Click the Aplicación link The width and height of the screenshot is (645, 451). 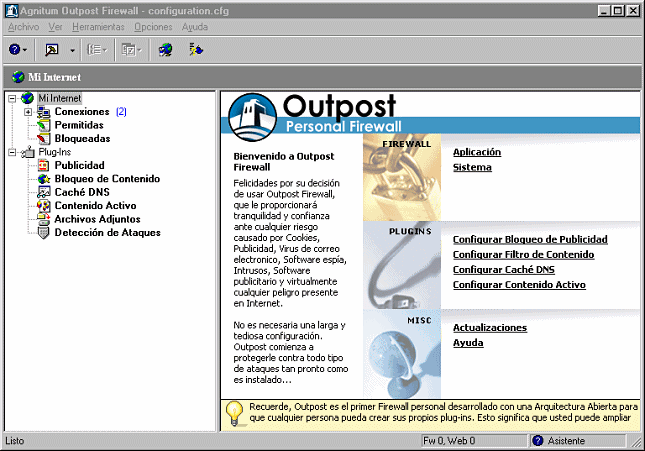476,152
